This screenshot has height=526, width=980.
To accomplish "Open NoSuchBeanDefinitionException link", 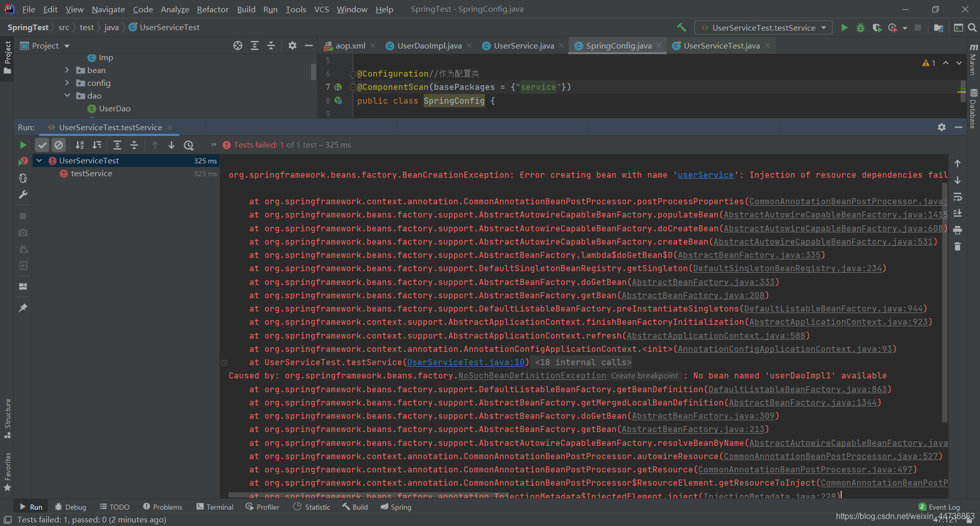I will (532, 375).
